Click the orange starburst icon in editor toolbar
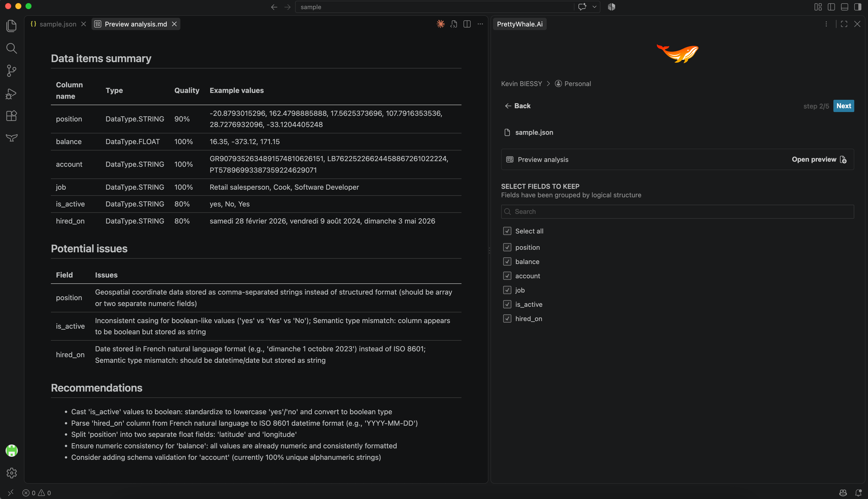 pos(441,24)
